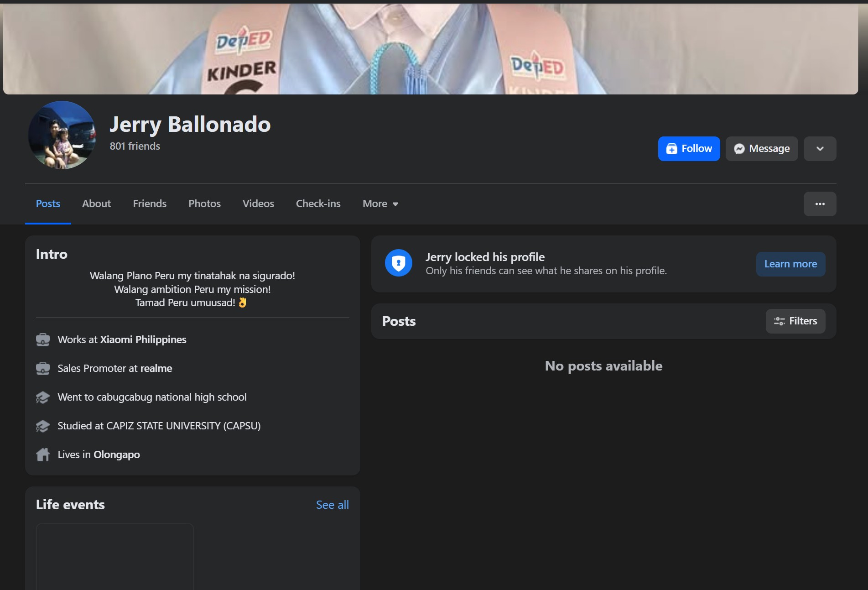
Task: Click the home icon next to Lives in Olongapo
Action: tap(43, 454)
